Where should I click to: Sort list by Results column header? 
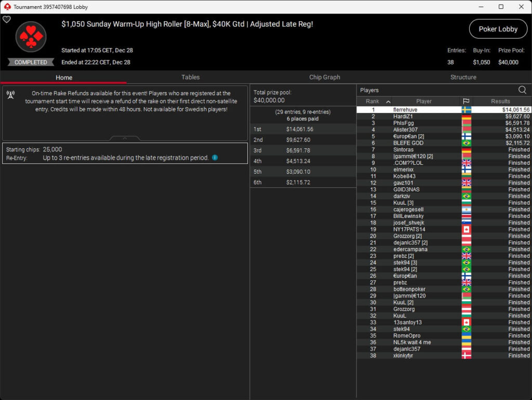click(x=500, y=101)
